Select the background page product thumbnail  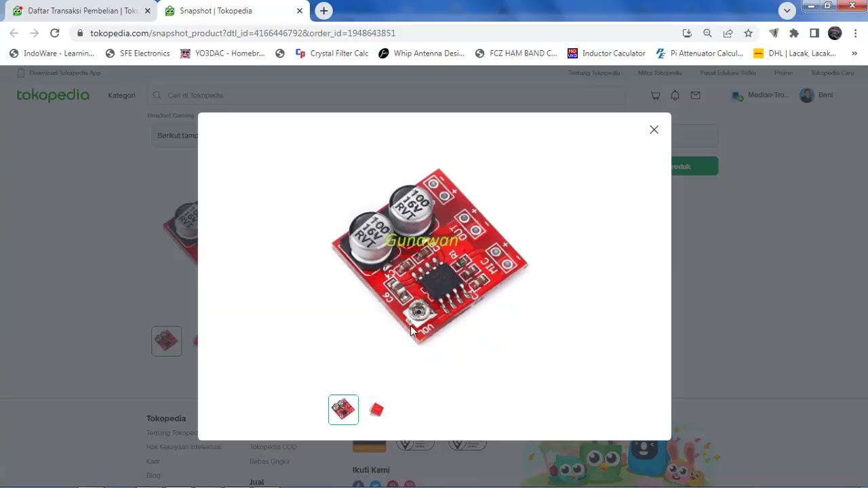[x=166, y=341]
